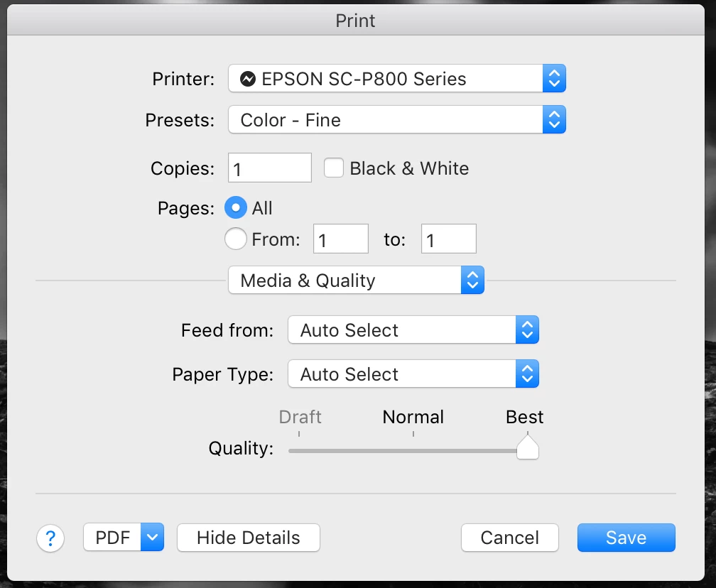The height and width of the screenshot is (588, 716).
Task: Click the Hide Details button
Action: tap(249, 538)
